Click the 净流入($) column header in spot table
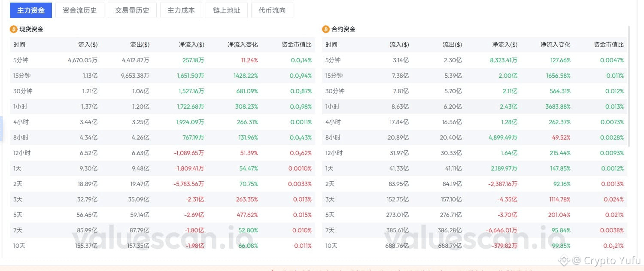 [191, 45]
